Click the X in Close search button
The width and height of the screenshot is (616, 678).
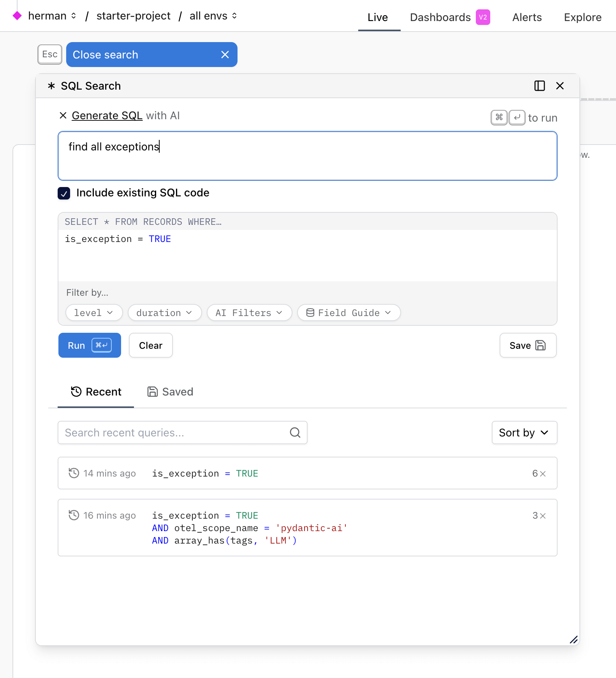(225, 55)
